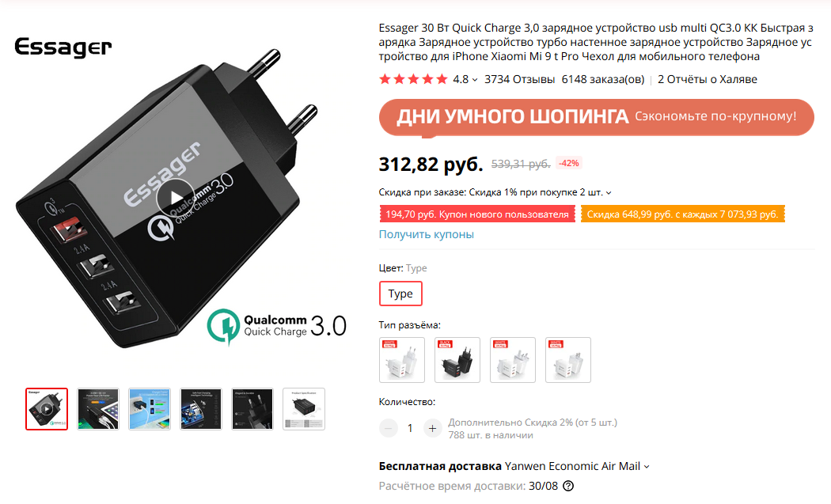Open Yanwen Economic Air Mail shipping options
The height and width of the screenshot is (504, 831).
577,466
